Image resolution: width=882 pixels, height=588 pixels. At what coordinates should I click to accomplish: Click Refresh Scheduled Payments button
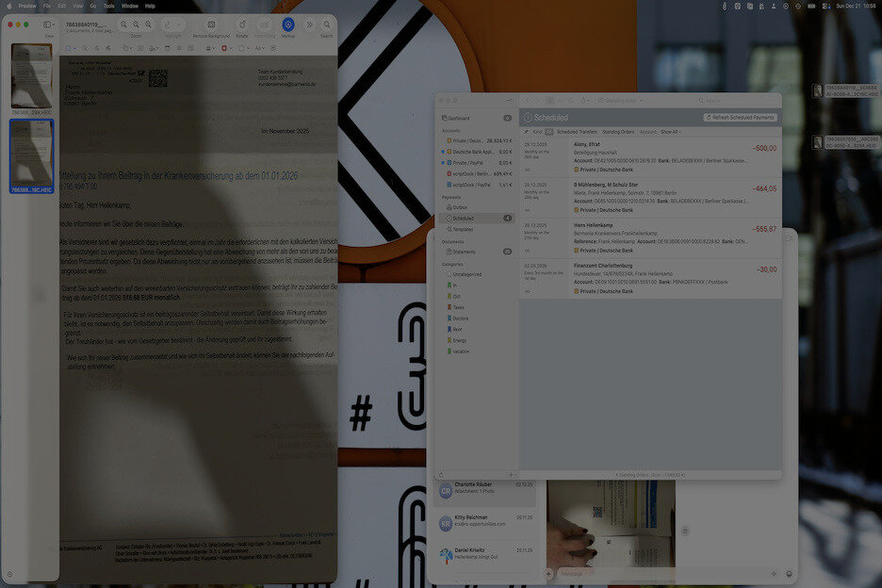pos(740,117)
